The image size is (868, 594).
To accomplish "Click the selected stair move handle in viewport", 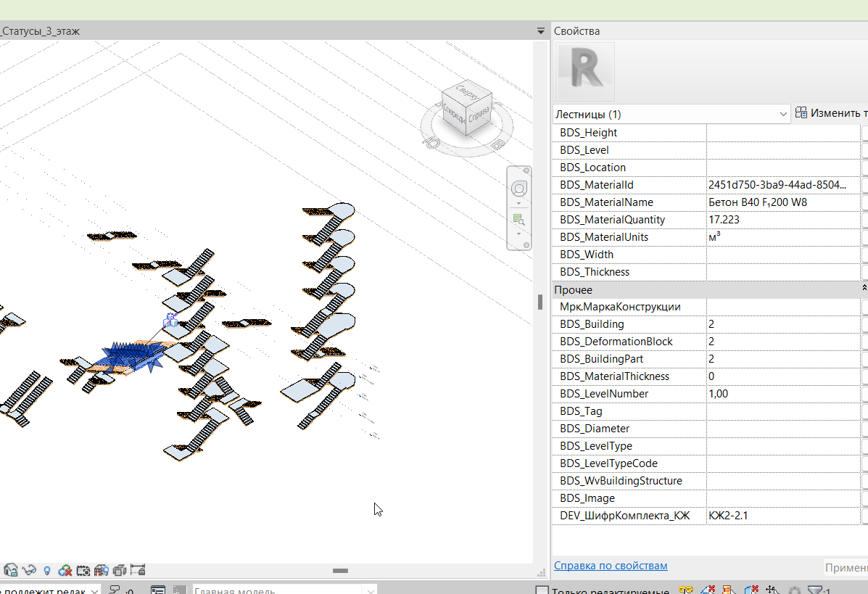I will pos(171,321).
